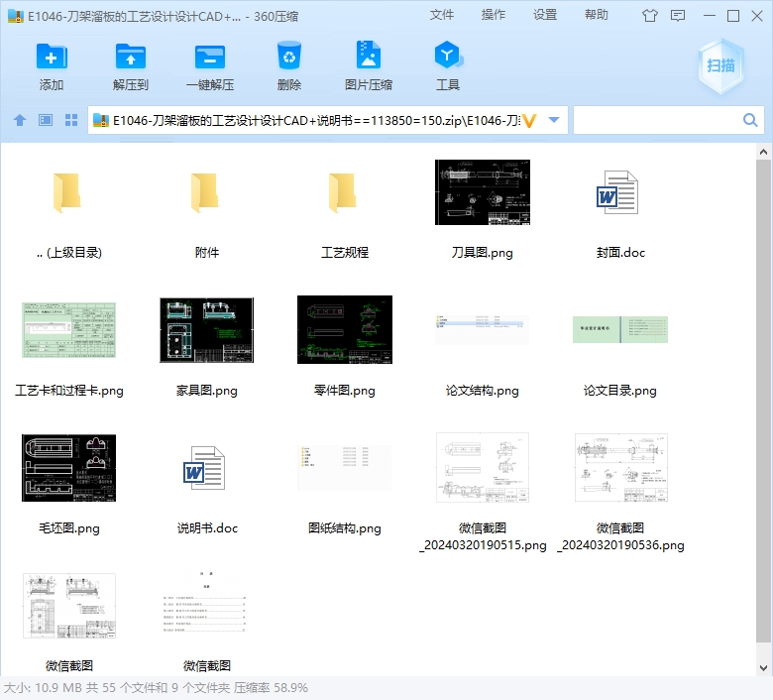The image size is (773, 700).
Task: Click the vertical scrollbar thumb
Action: (763, 401)
